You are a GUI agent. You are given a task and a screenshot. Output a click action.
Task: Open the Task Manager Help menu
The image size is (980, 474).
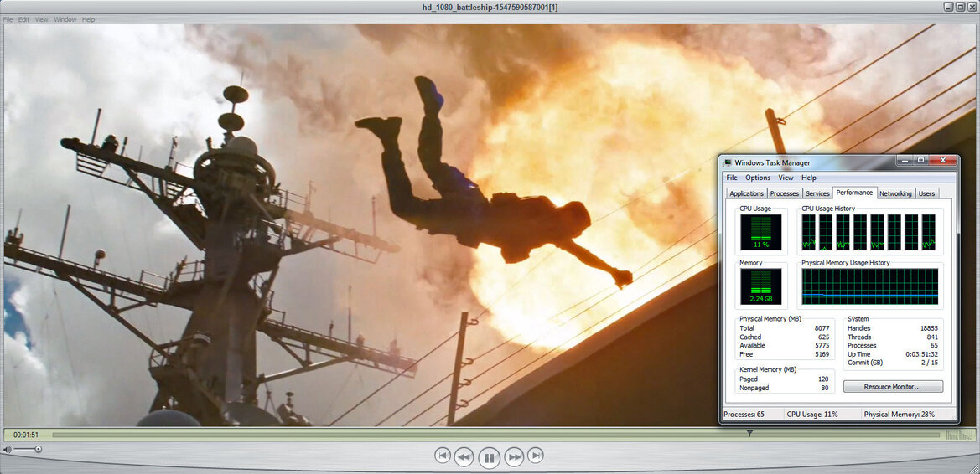point(809,178)
